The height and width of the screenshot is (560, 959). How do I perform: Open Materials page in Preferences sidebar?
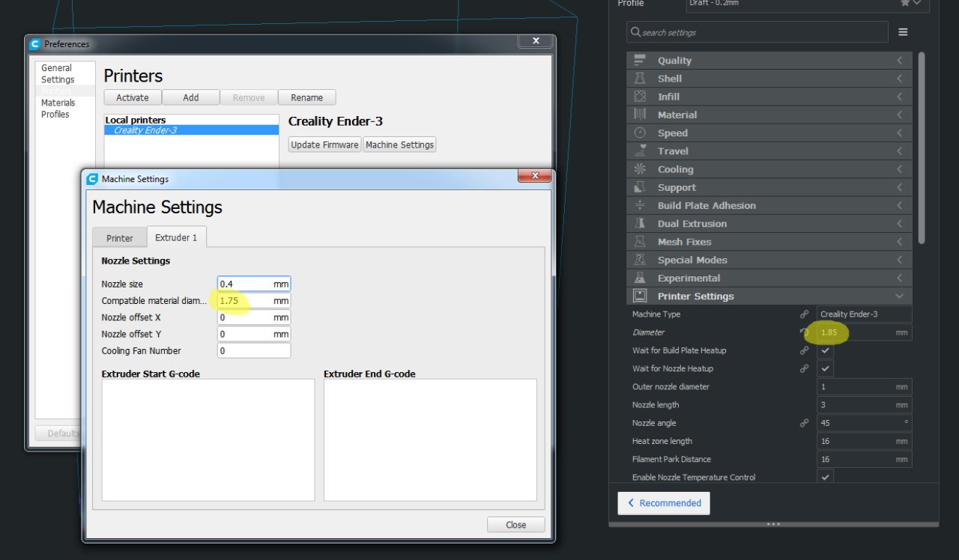[58, 103]
